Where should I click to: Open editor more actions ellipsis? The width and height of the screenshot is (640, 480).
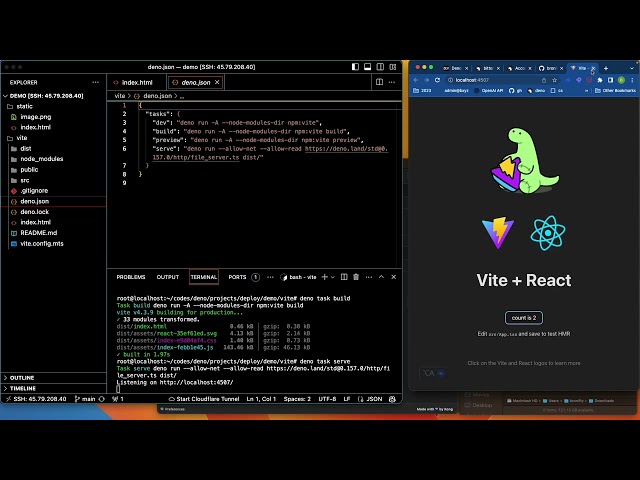[392, 82]
